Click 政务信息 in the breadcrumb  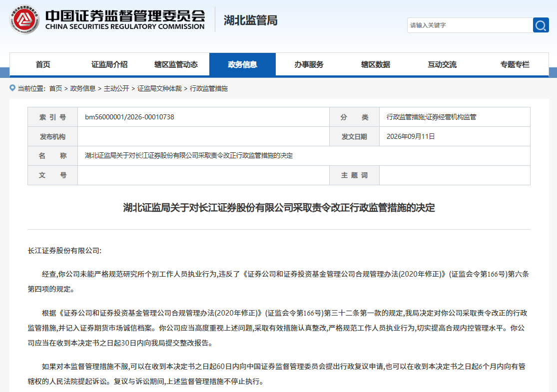click(83, 88)
